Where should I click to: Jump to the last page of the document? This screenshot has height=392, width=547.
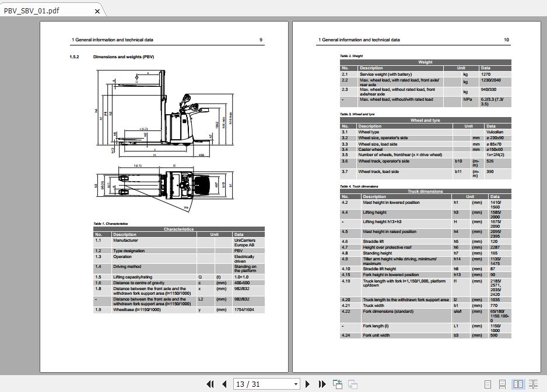pyautogui.click(x=322, y=384)
